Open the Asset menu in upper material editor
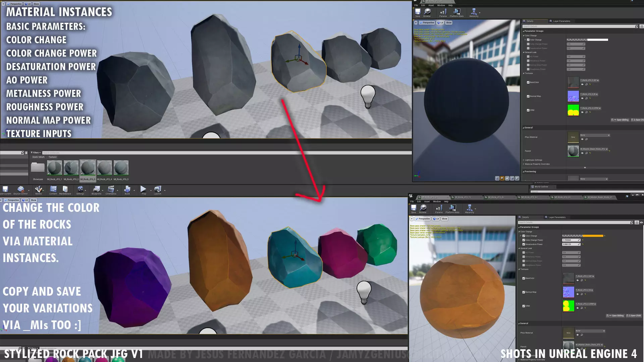This screenshot has height=362, width=644. tap(431, 5)
